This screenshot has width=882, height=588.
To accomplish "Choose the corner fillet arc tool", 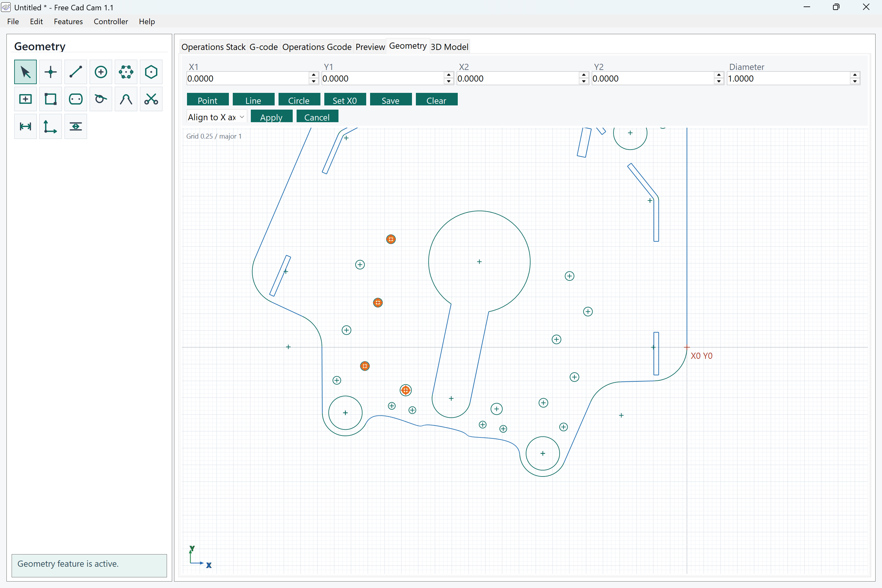I will [126, 99].
